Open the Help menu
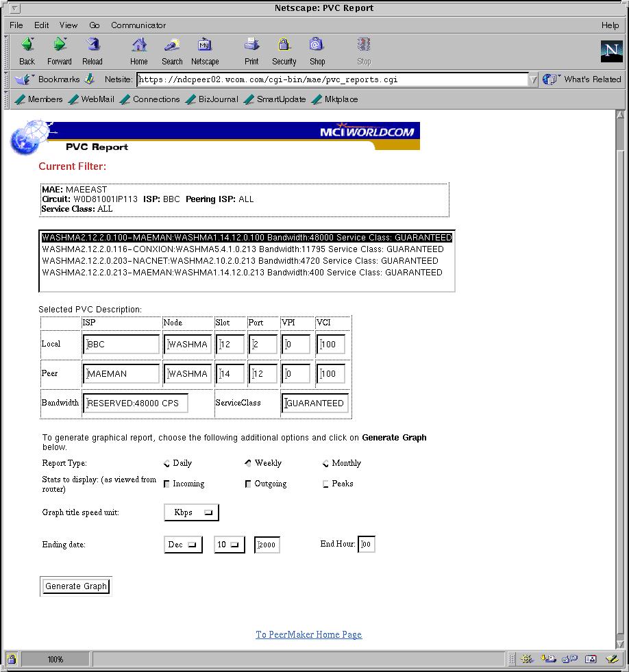Viewport: 629px width, 672px height. [610, 25]
